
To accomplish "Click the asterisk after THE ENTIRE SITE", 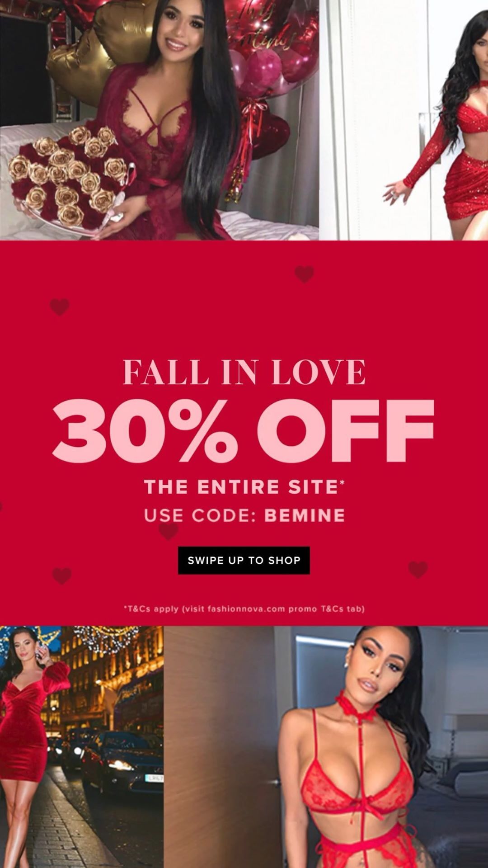I will 343,482.
